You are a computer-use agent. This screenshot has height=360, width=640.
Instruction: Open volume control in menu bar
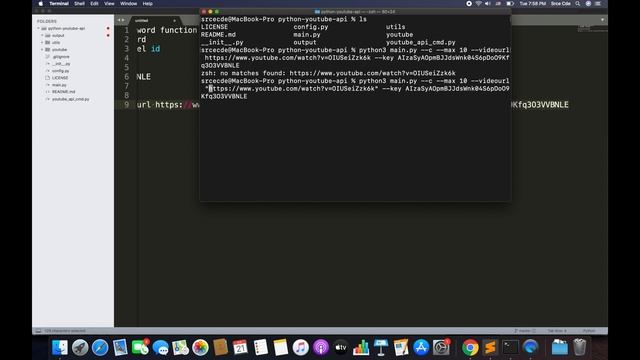[x=488, y=4]
